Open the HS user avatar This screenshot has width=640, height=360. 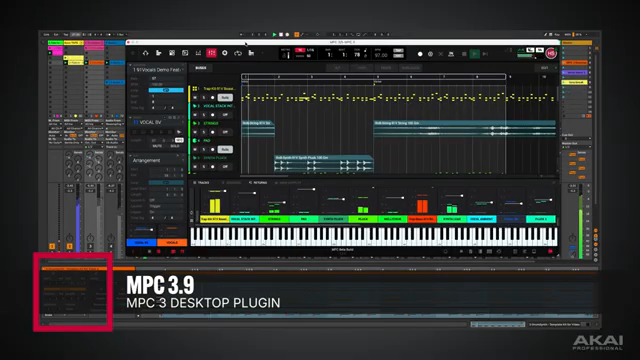click(x=551, y=53)
